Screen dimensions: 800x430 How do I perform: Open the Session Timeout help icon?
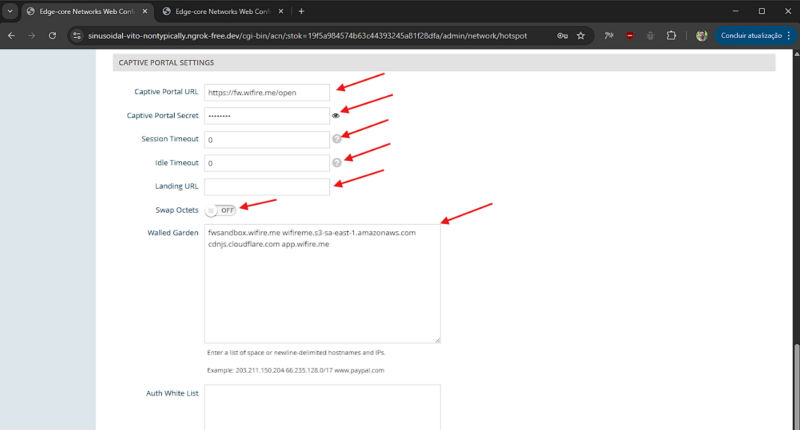click(337, 139)
